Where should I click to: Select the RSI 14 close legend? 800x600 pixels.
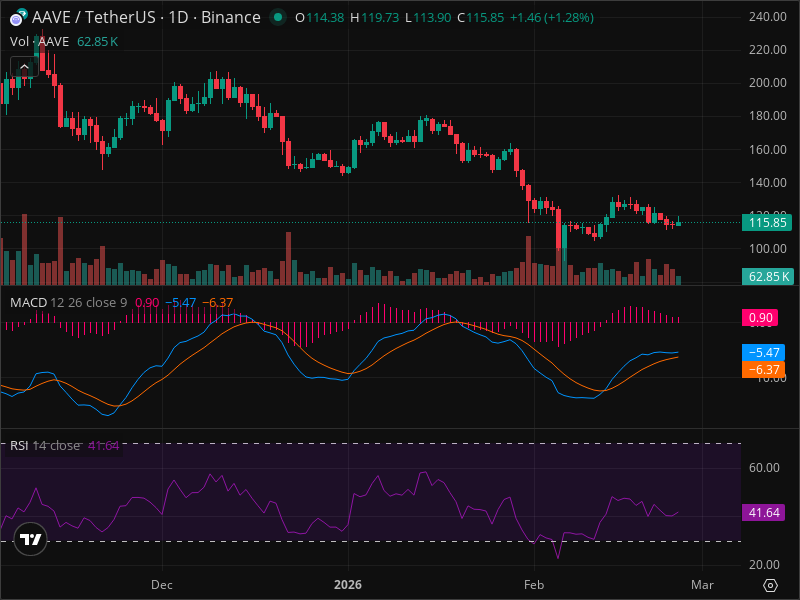tap(45, 445)
